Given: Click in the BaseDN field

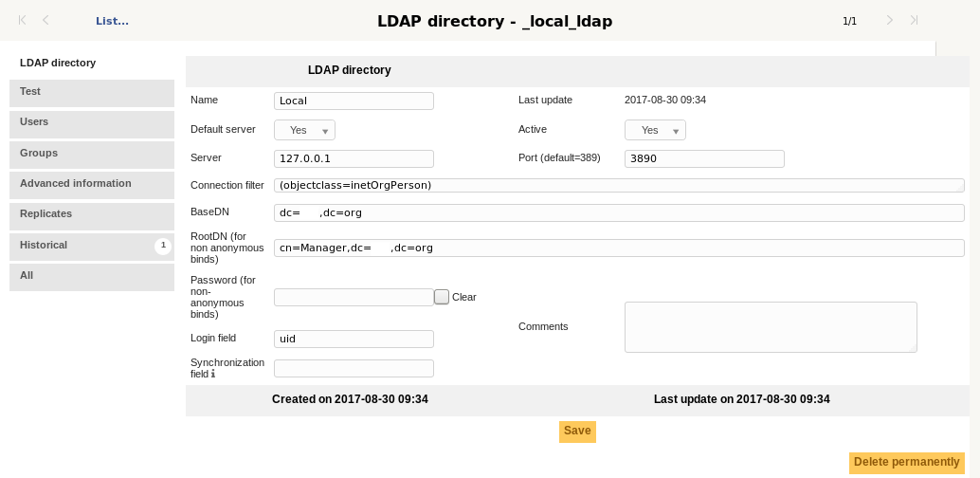Looking at the screenshot, I should 620,212.
